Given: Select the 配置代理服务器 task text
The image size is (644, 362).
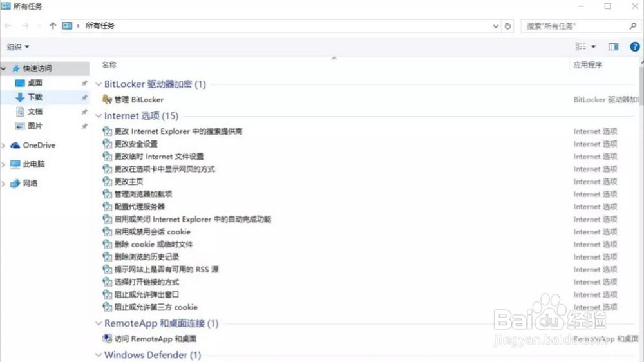Looking at the screenshot, I should click(x=140, y=206).
